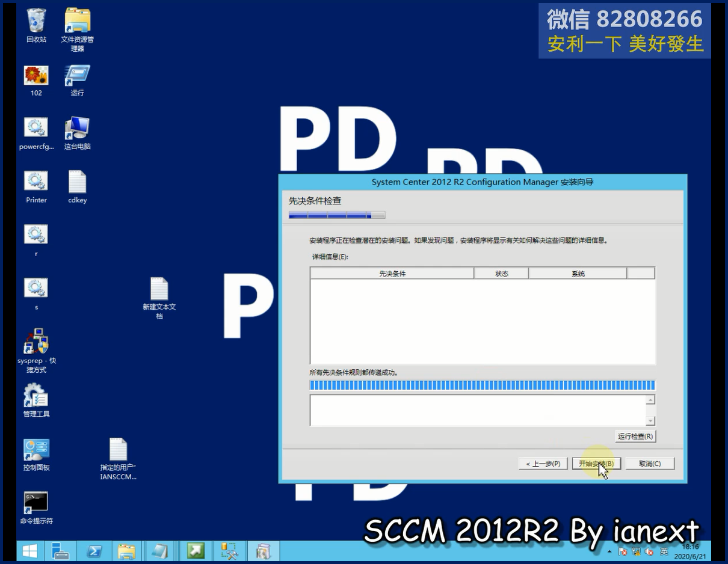Click the prerequisite check progress bar

[483, 385]
